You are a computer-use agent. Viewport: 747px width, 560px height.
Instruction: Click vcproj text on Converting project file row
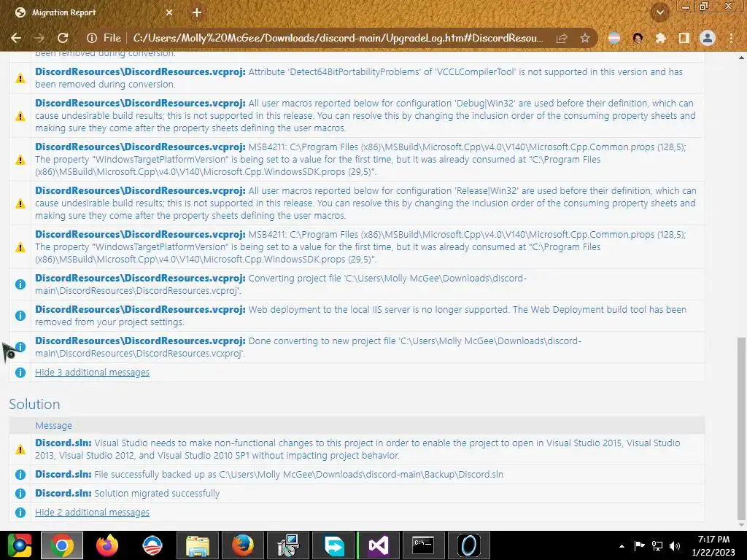(140, 278)
